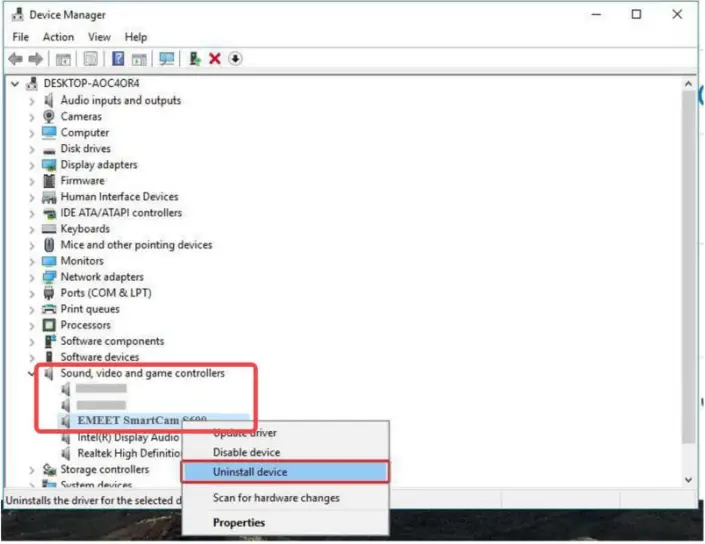The width and height of the screenshot is (705, 544).
Task: Open the File menu
Action: 21,37
